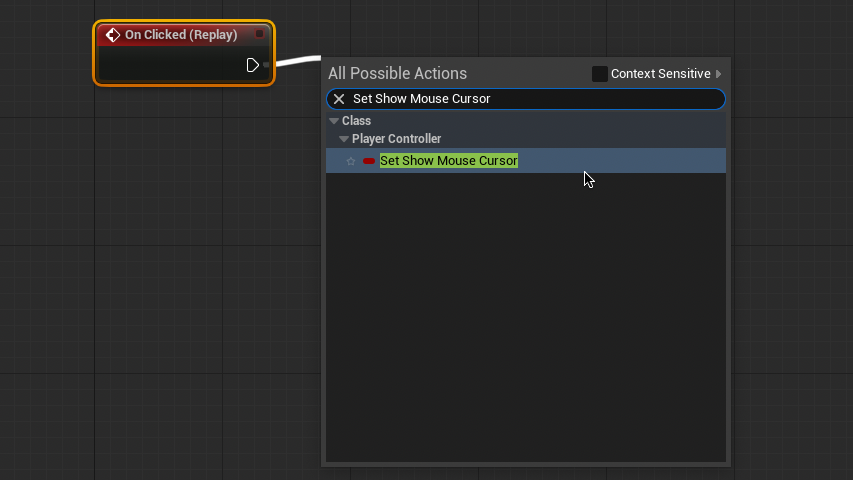Image resolution: width=853 pixels, height=480 pixels.
Task: Enable the Context Sensitive checkbox
Action: point(599,74)
